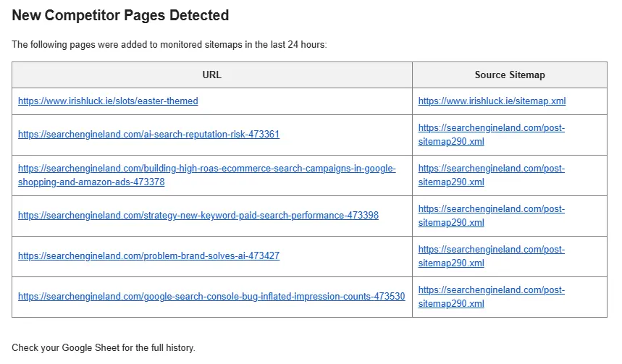Click the 'Check your Google Sheet' footer text
622x364 pixels.
click(x=104, y=348)
